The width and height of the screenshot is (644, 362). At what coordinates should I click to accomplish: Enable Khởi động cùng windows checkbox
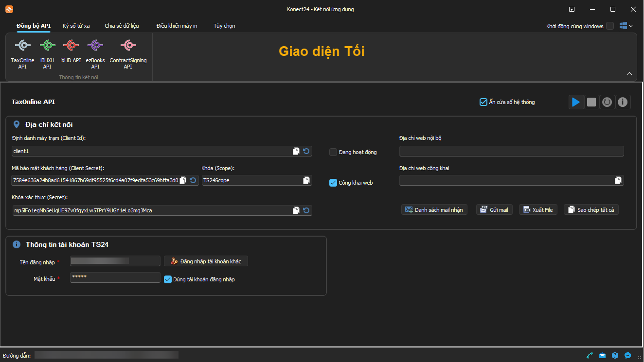coord(610,26)
